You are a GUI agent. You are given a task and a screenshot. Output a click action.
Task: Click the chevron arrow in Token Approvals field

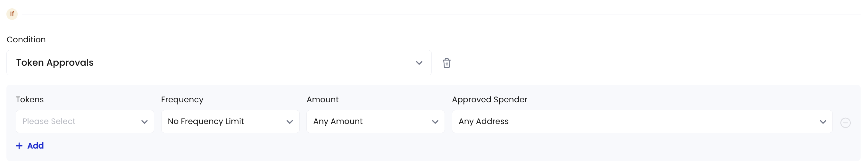(419, 63)
